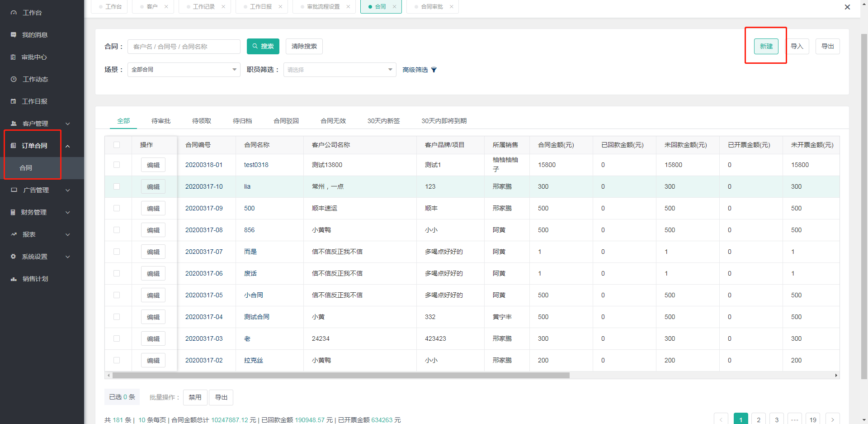Click 高级筛选 text link

[415, 70]
